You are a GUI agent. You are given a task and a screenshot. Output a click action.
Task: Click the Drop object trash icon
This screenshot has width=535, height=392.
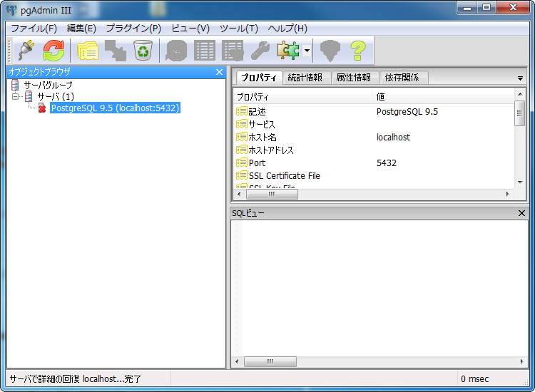(x=143, y=51)
